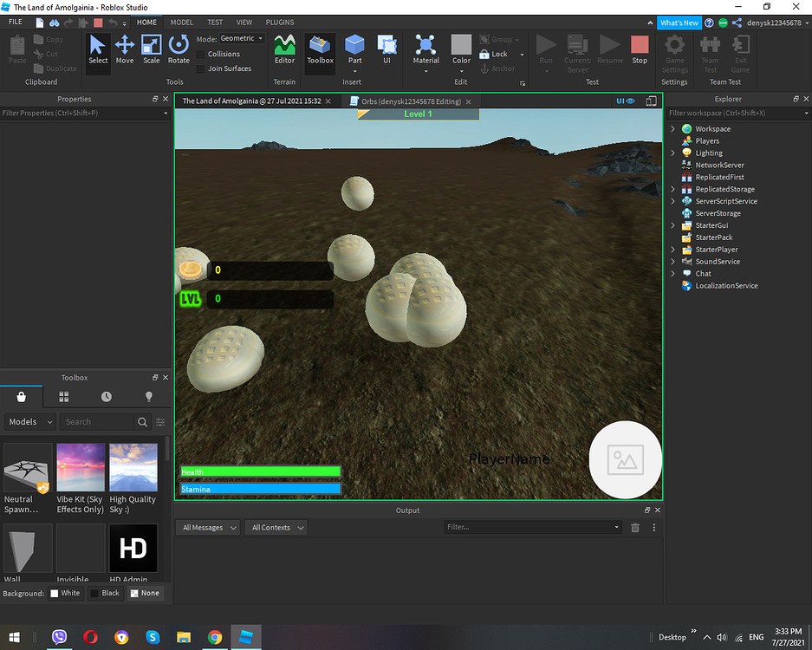The height and width of the screenshot is (650, 812).
Task: Select ServerStorage in Explorer
Action: click(718, 213)
